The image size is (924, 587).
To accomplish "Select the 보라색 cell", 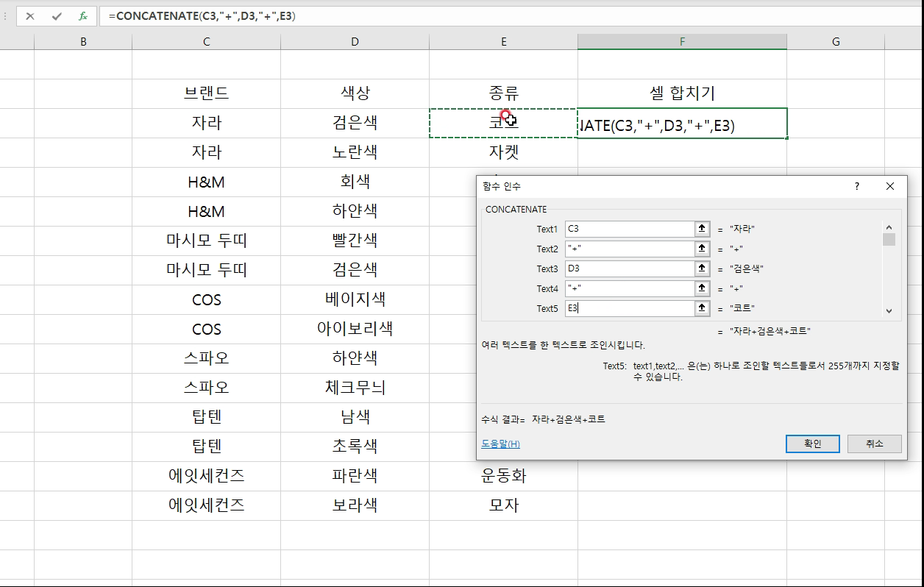I will coord(355,505).
